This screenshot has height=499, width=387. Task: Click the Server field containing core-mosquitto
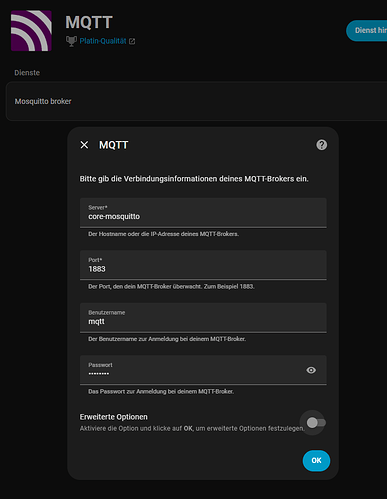click(x=203, y=213)
